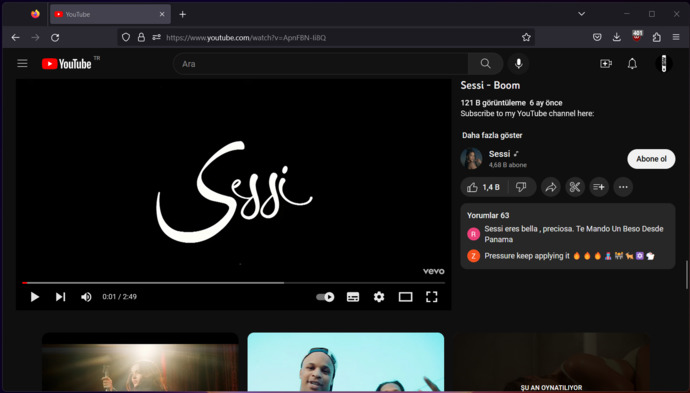Skip to the next video
690x393 pixels.
click(60, 297)
